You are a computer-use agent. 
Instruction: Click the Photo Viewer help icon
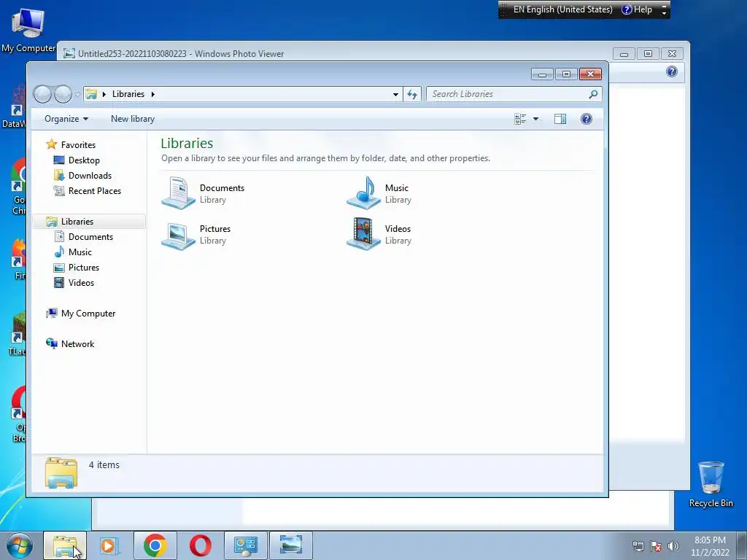pyautogui.click(x=672, y=72)
